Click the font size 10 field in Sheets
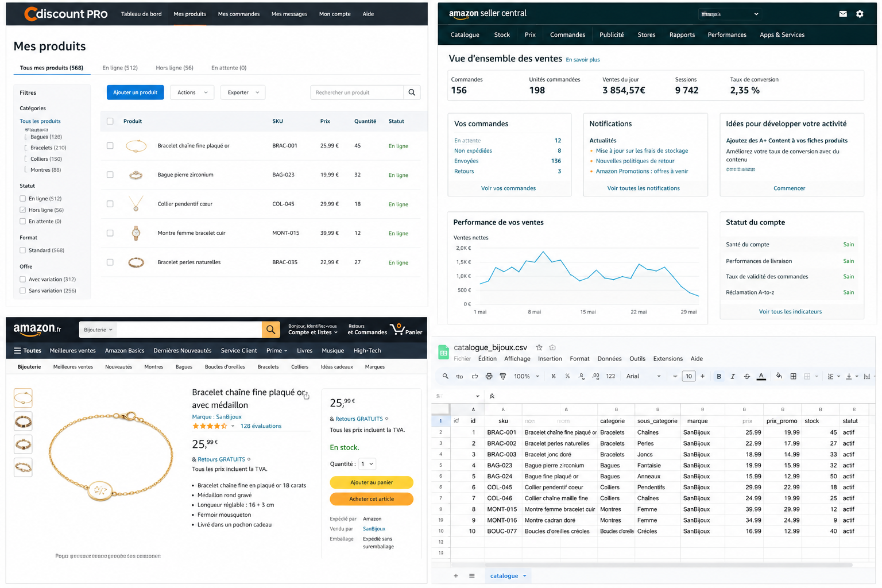Image resolution: width=882 pixels, height=588 pixels. pyautogui.click(x=689, y=376)
